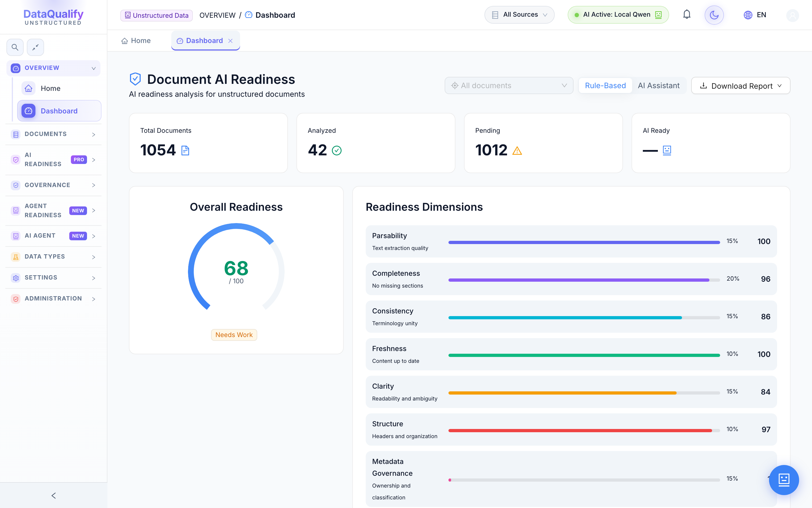Click the Completeness progress bar
Viewport: 812px width, 508px height.
[584, 280]
